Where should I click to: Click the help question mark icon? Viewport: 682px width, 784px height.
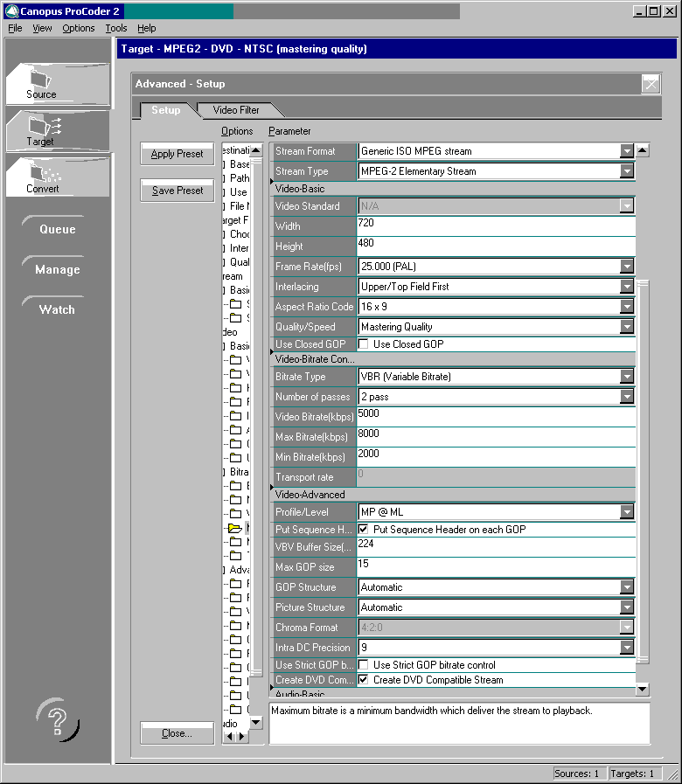point(58,720)
